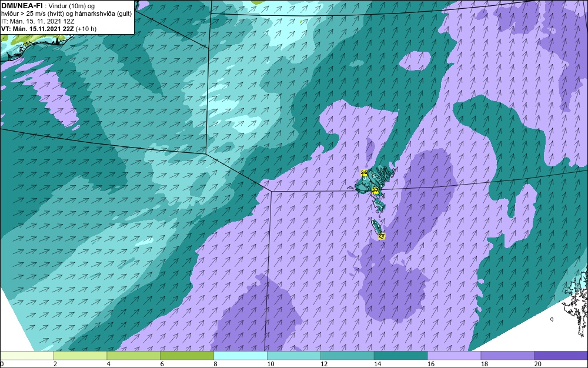
Task: Click the dark purple swatch above 20 m/s
Action: (x=561, y=356)
